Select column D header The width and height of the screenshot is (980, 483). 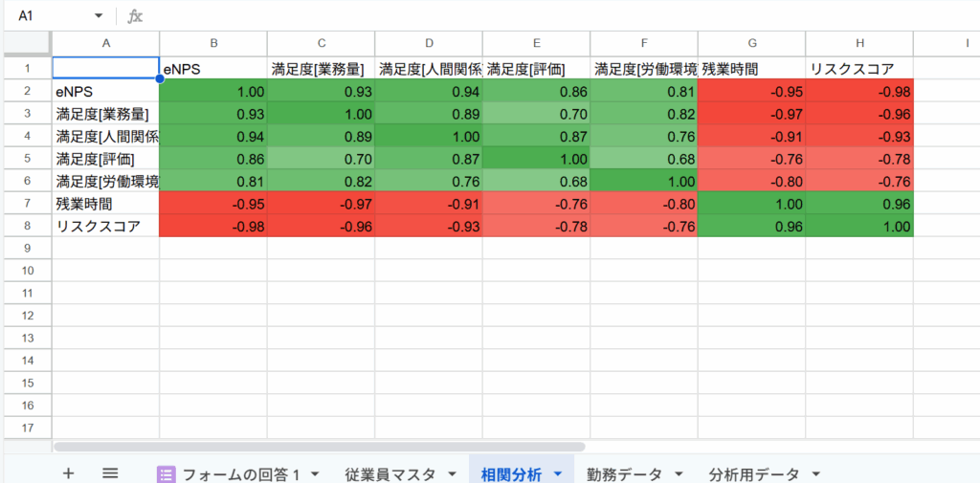(x=429, y=43)
